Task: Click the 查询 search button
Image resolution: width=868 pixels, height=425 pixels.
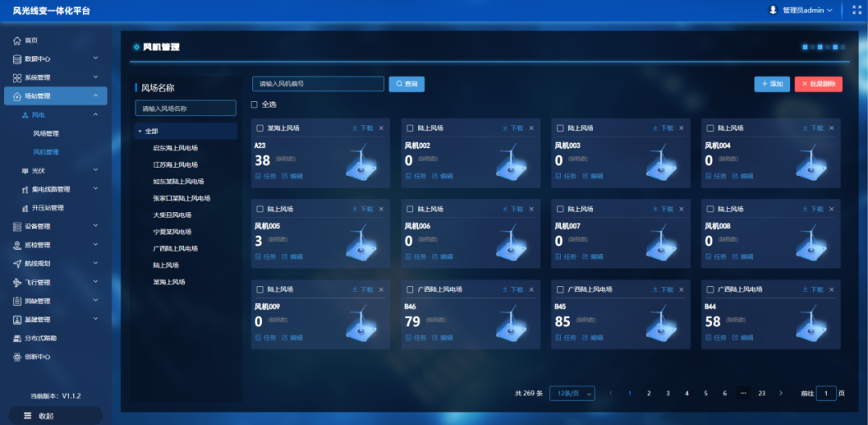Action: (407, 84)
